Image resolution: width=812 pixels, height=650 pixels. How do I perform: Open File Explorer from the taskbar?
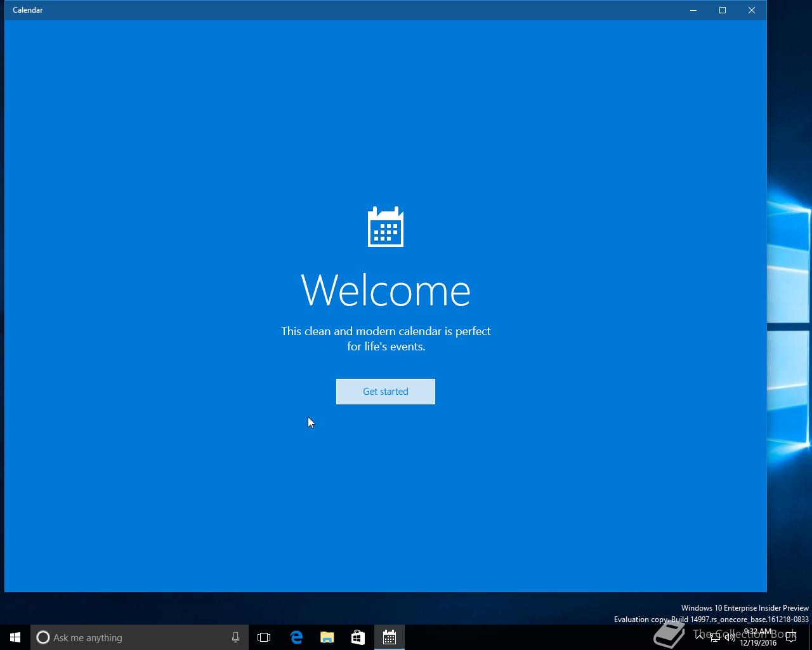click(327, 637)
